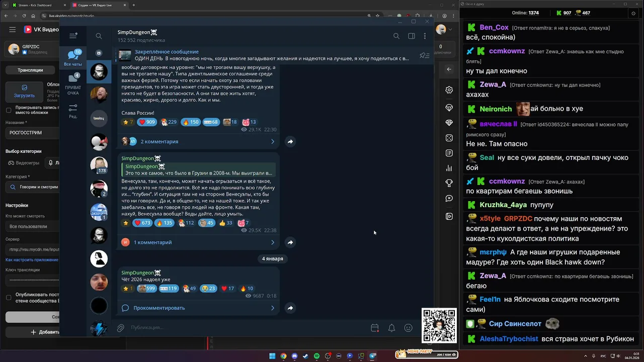Toggle 'Проигрывать запись' checkbox
Viewport: 644px width, 362px height.
pyautogui.click(x=9, y=110)
